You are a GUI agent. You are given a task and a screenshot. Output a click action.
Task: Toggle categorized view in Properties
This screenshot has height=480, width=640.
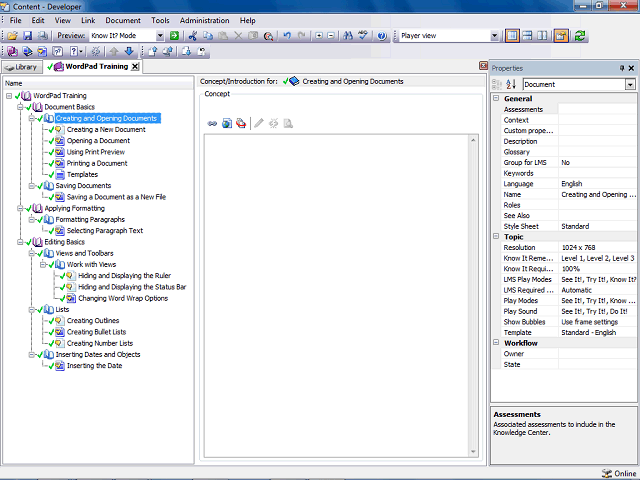497,84
